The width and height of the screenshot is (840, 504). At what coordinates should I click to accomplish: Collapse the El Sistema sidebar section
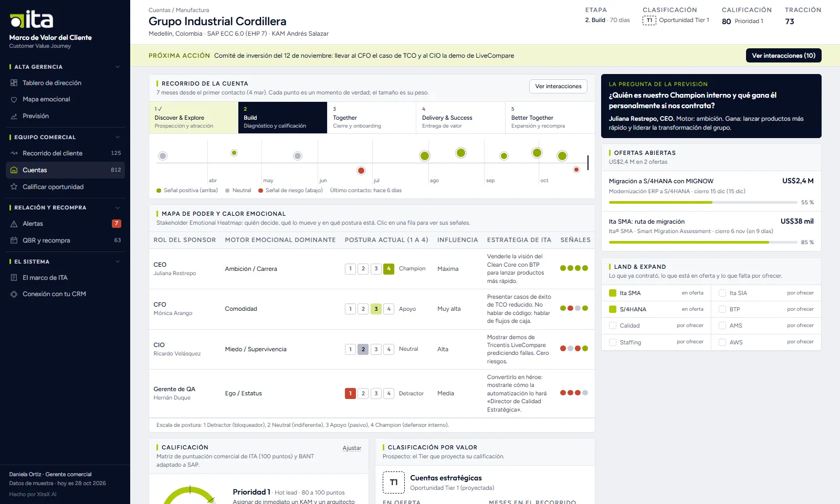(118, 261)
